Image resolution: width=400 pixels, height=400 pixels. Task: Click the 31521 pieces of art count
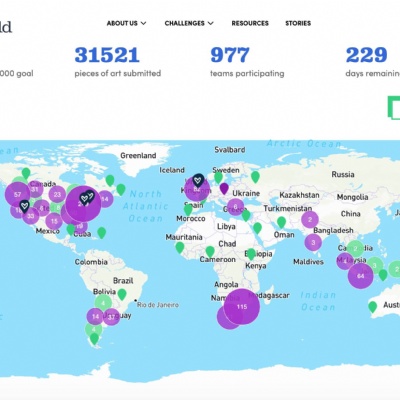point(107,55)
